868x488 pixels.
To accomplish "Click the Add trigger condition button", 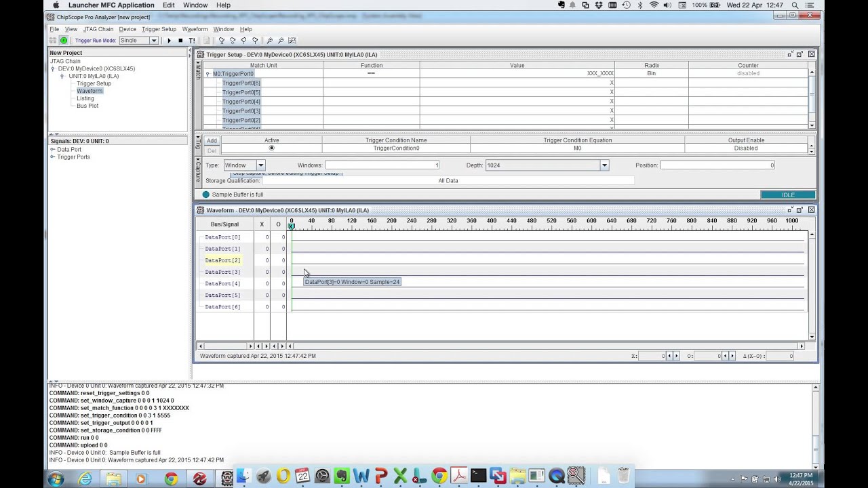I will (212, 141).
